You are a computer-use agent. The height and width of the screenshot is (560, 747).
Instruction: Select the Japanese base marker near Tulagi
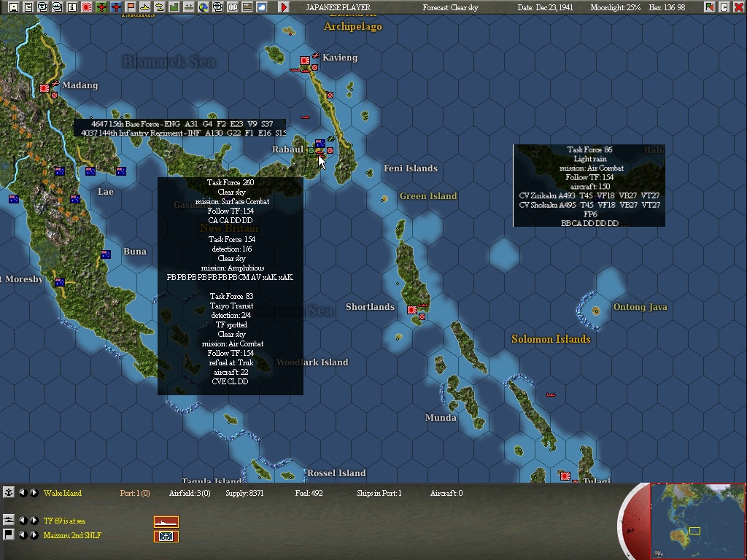tap(565, 475)
